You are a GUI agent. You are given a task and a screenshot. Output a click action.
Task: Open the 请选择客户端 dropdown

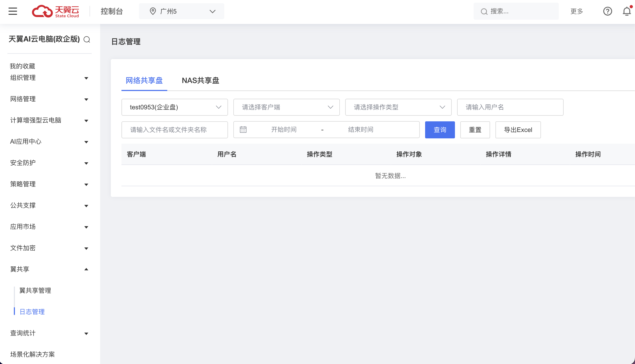(286, 107)
